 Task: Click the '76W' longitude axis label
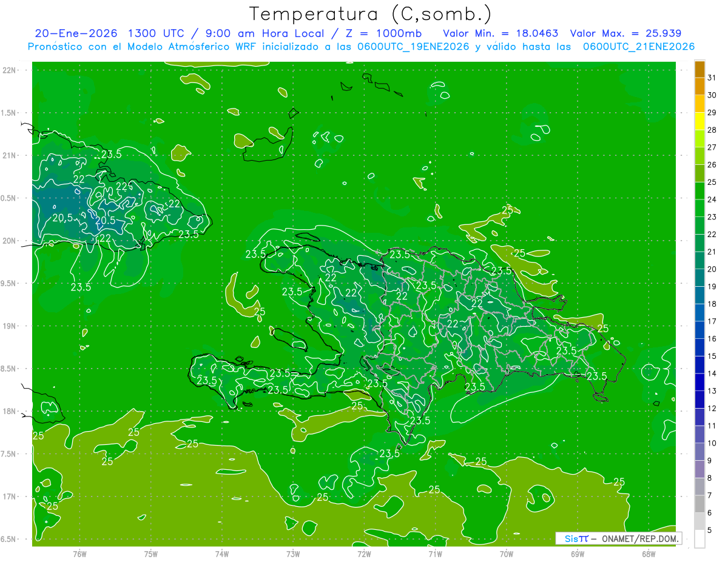click(79, 553)
